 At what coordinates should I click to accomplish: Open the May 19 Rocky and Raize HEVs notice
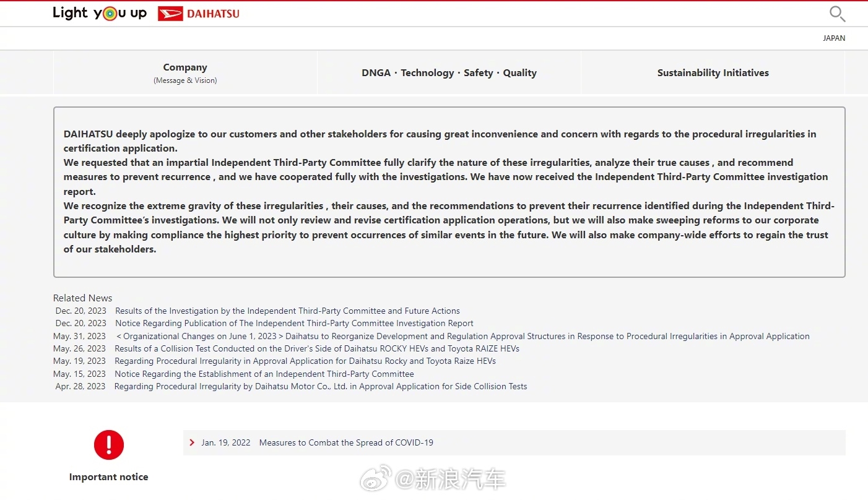305,361
